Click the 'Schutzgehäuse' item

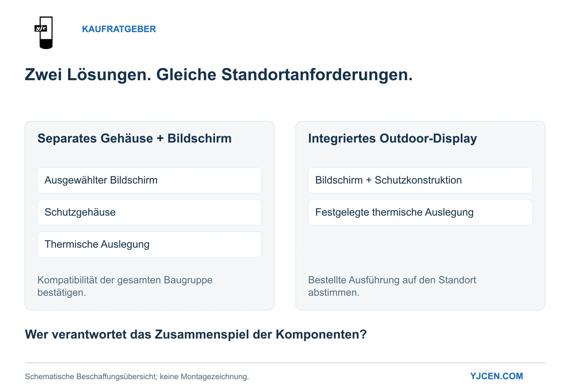tap(150, 212)
